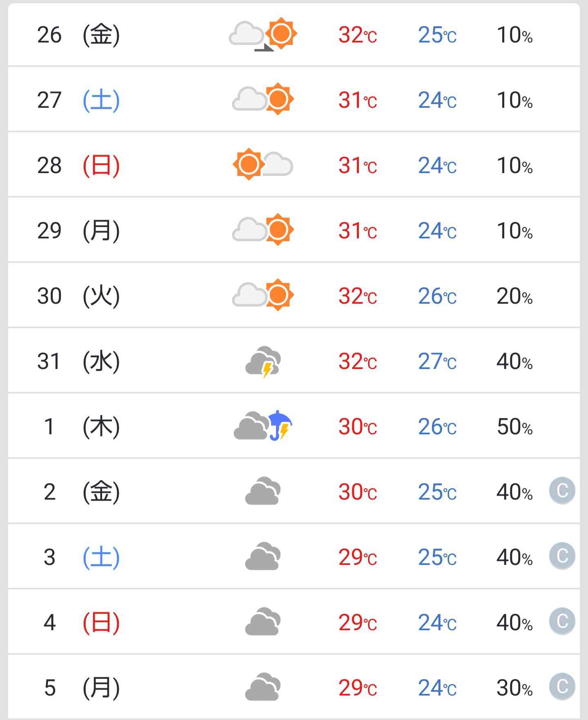Click the sun-and-cloud icon for Sunday the 28th
This screenshot has width=588, height=720.
click(263, 164)
